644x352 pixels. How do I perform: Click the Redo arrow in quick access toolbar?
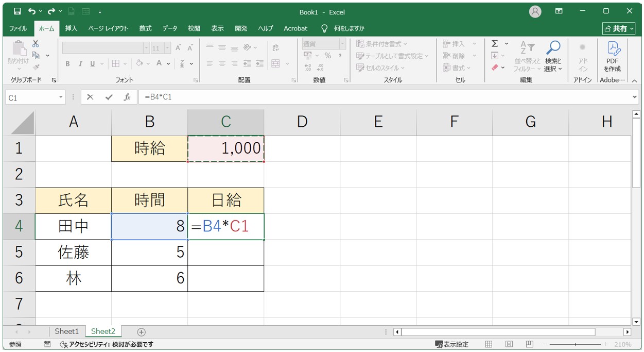point(51,11)
